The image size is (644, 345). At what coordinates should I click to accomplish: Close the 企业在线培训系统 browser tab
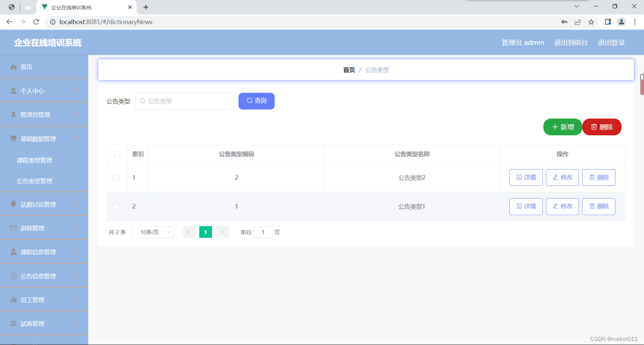(x=130, y=7)
